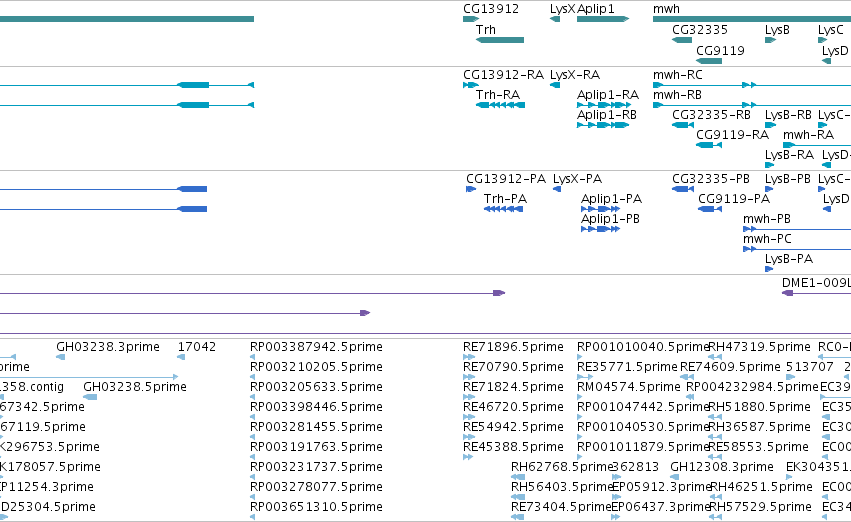This screenshot has width=851, height=522.
Task: Click the CG13912 gene label
Action: pos(491,9)
